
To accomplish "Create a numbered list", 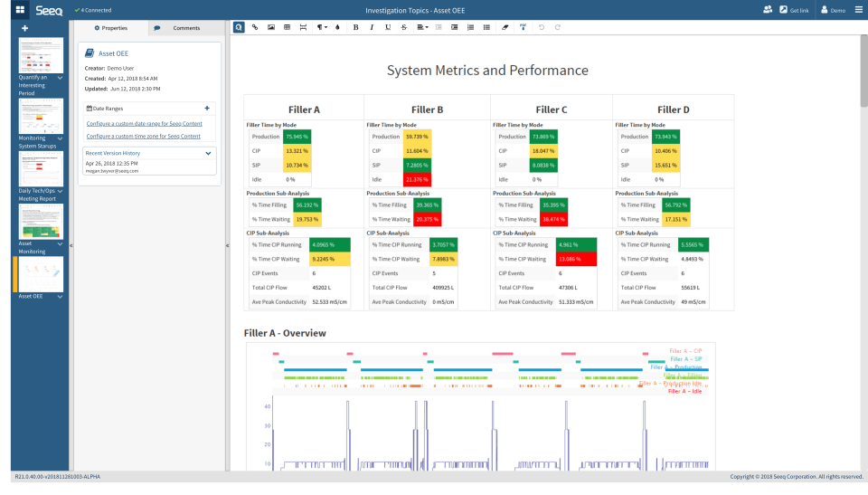I will [470, 27].
